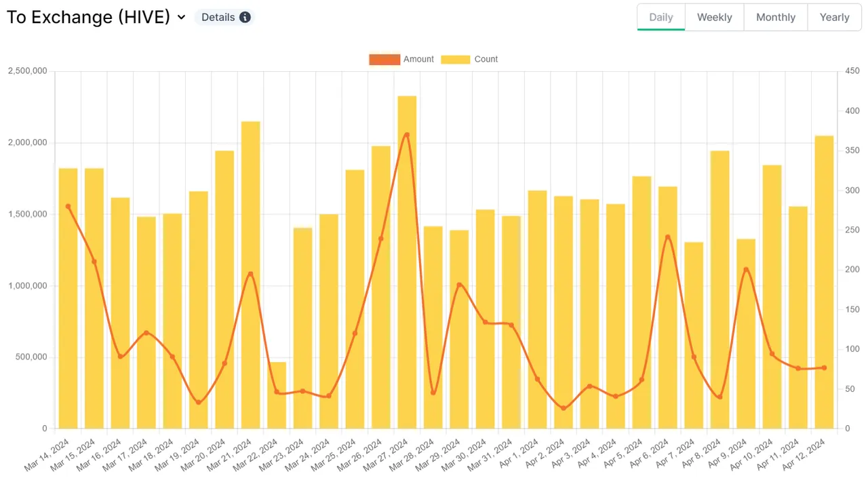Click the To Exchange (HIVE) title

click(x=88, y=18)
